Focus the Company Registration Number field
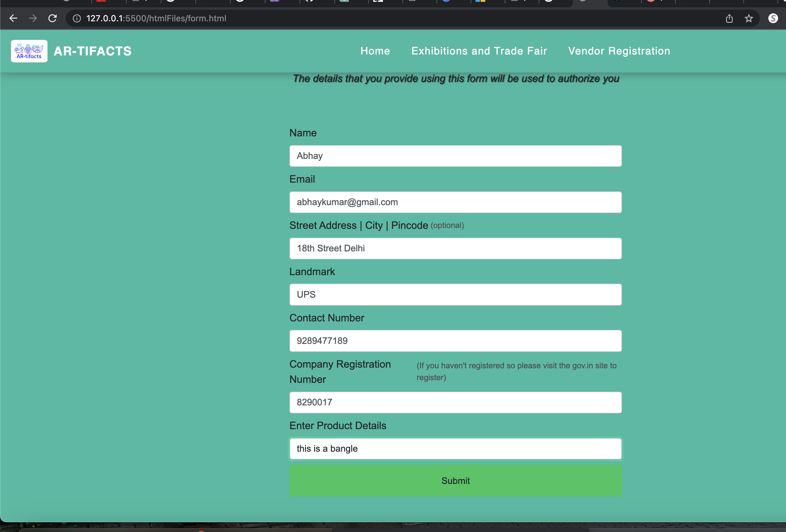 [455, 402]
